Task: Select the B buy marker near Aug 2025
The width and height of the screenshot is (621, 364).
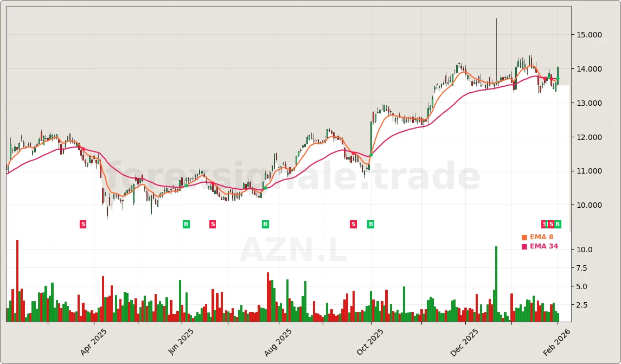Action: pos(265,223)
